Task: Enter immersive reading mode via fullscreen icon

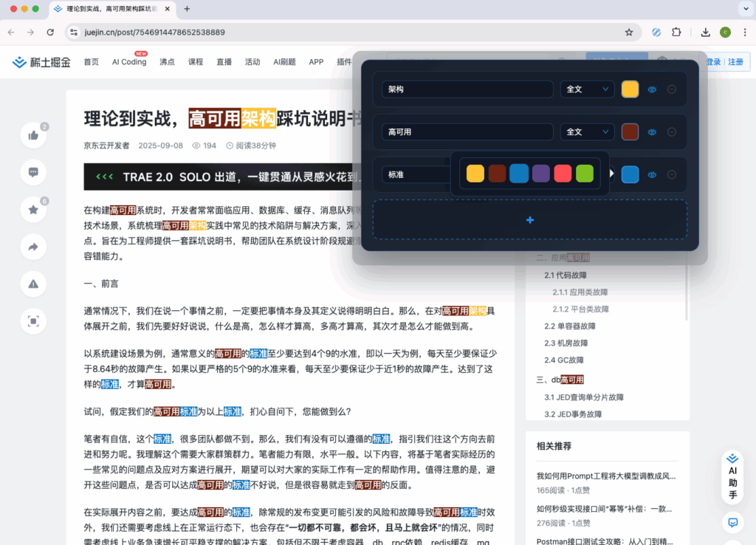Action: (x=33, y=321)
